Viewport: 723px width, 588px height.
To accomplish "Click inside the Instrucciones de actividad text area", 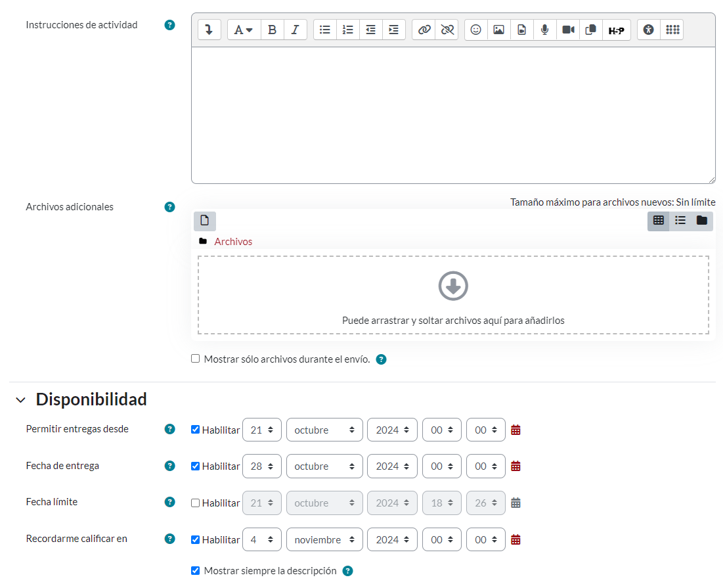I will pos(453,115).
